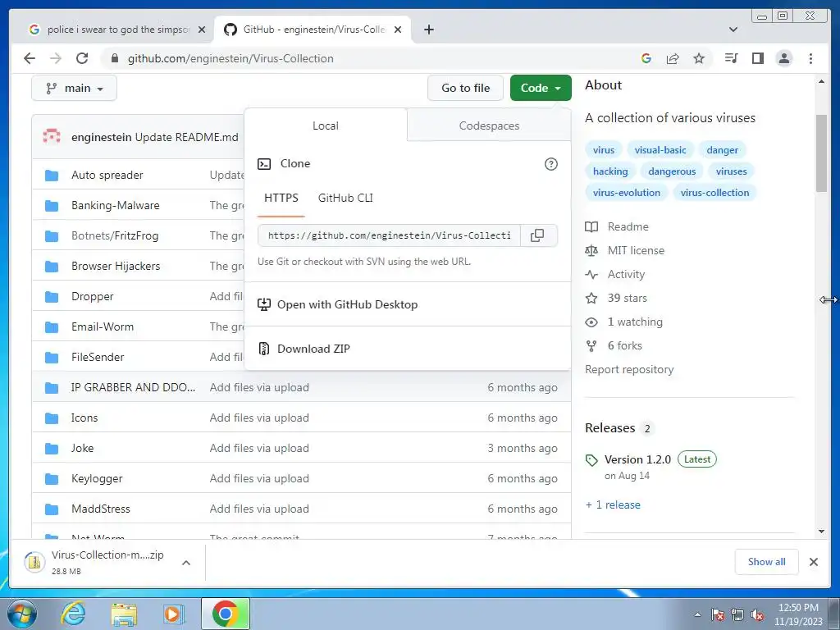
Task: Open the media control icon in toolbar
Action: click(x=731, y=58)
